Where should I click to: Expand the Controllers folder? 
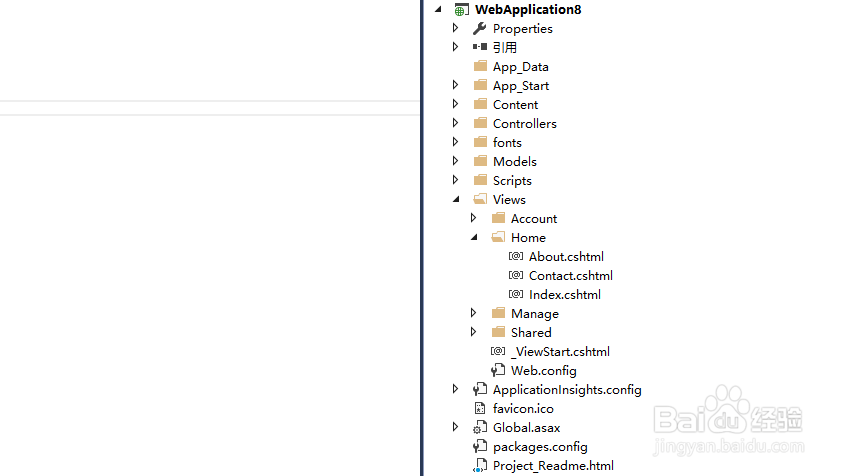click(x=456, y=124)
